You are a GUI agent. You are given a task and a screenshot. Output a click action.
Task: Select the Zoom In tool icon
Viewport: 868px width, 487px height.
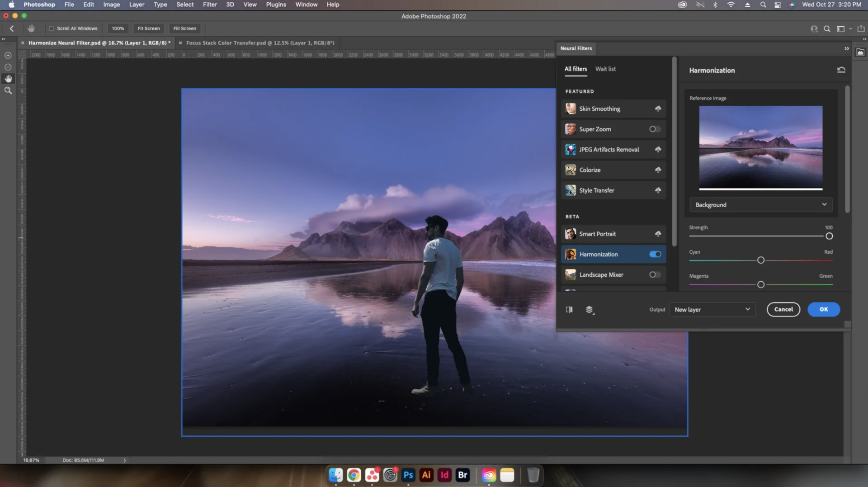point(8,55)
